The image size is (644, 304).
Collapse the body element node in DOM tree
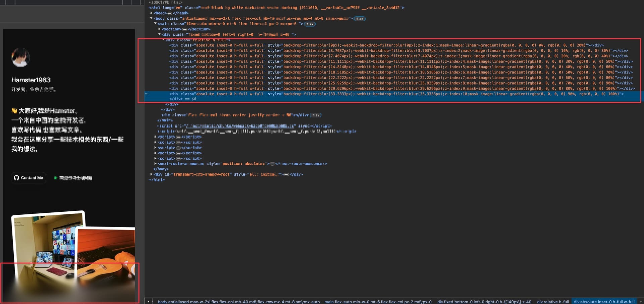(151, 18)
